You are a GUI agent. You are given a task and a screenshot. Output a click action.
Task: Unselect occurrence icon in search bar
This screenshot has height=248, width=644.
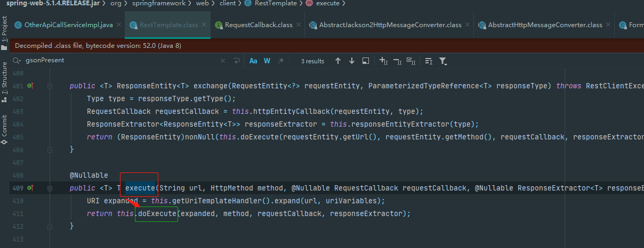click(x=397, y=61)
